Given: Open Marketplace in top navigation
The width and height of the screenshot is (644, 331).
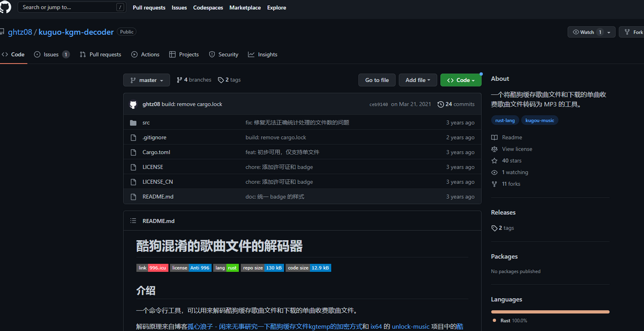Looking at the screenshot, I should tap(245, 8).
